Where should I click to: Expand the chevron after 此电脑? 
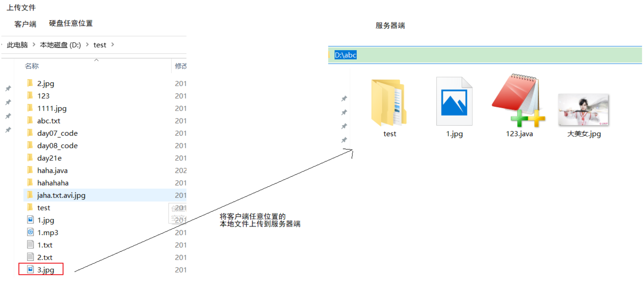pyautogui.click(x=34, y=45)
